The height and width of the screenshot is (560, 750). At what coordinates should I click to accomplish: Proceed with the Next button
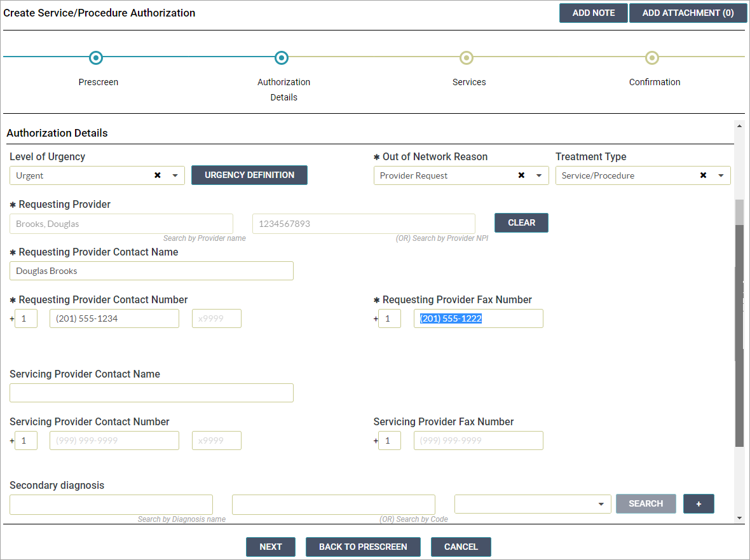271,547
